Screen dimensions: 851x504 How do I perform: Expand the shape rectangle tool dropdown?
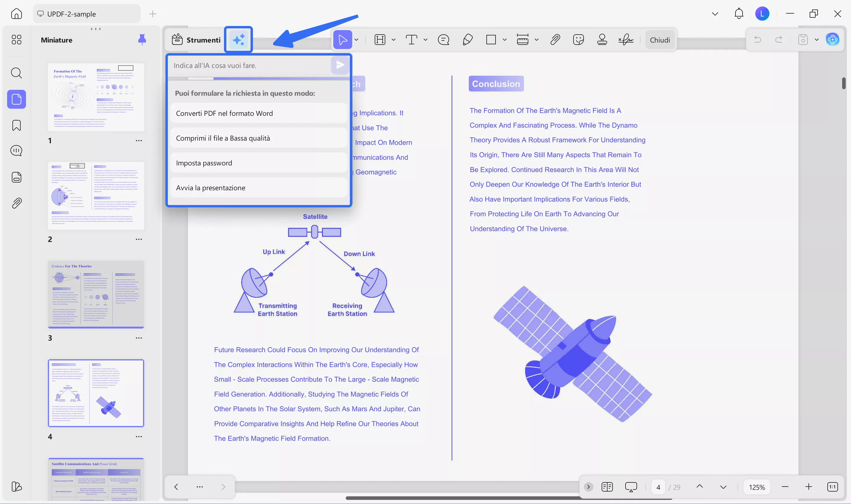[x=505, y=40]
